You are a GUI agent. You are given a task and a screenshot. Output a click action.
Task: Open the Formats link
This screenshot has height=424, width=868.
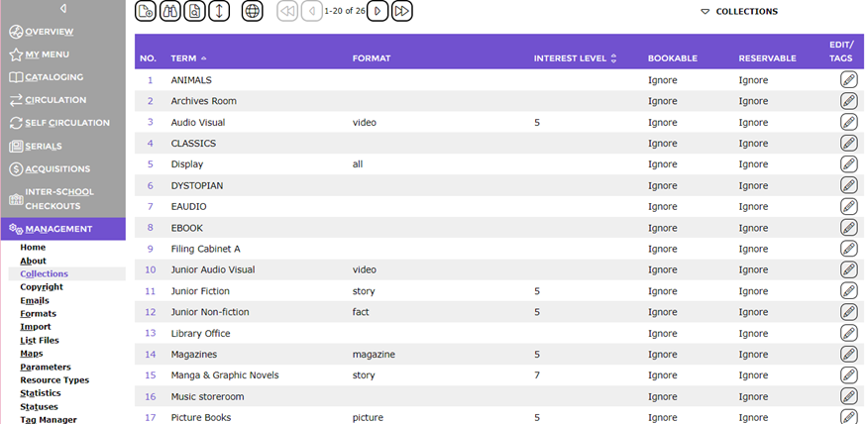coord(39,313)
